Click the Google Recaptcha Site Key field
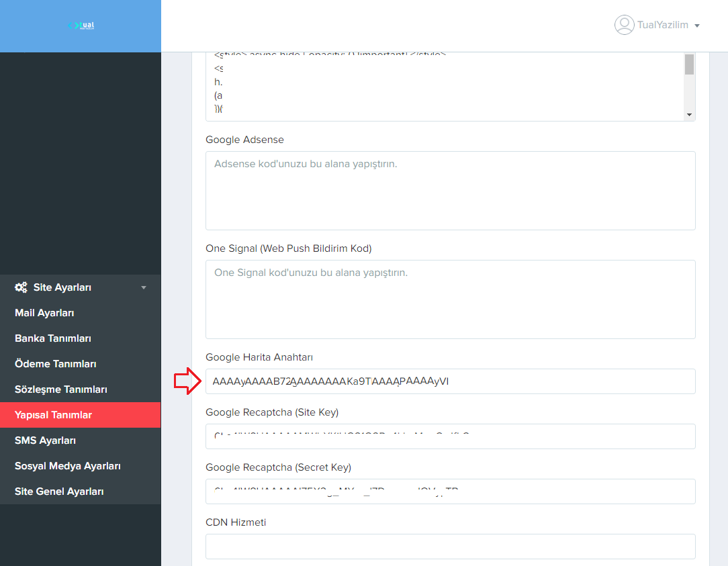 point(451,436)
